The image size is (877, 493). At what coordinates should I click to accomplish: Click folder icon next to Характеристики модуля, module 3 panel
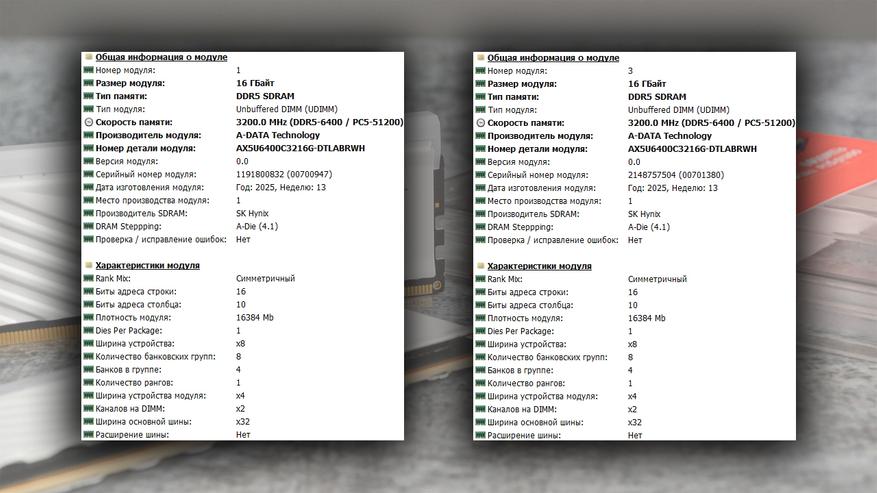[x=480, y=265]
